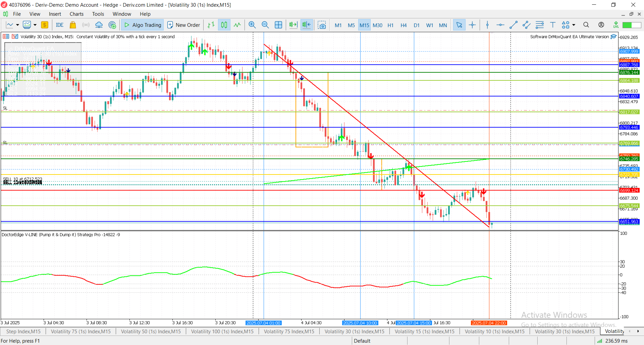
Task: Expand the shapes objects dropdown arrow
Action: 574,25
